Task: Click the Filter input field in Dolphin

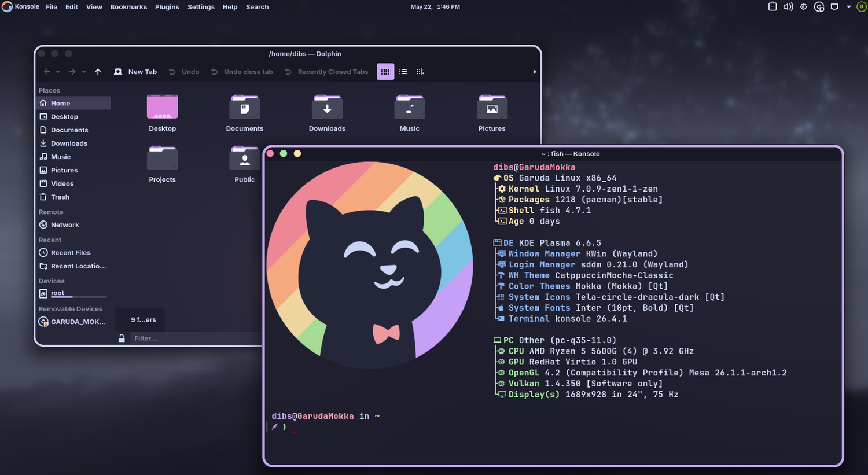Action: click(197, 338)
